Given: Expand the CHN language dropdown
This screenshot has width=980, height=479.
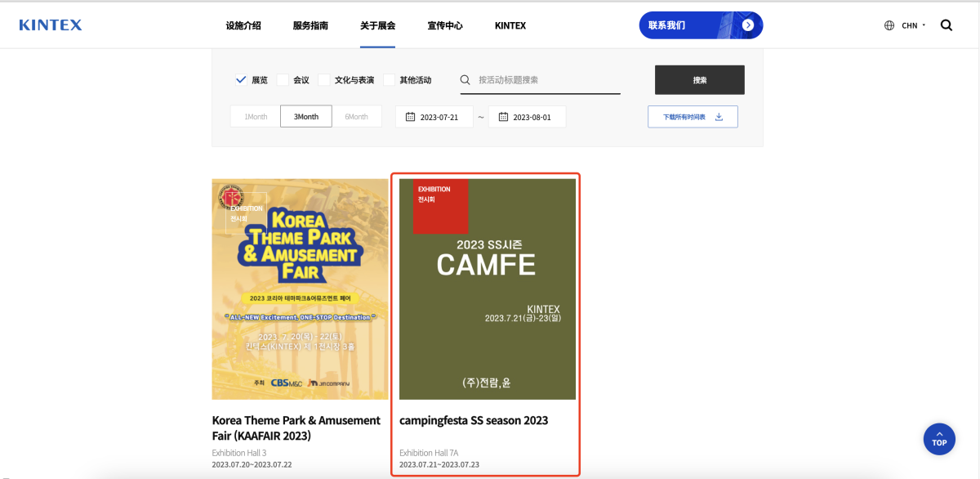Looking at the screenshot, I should coord(913,25).
